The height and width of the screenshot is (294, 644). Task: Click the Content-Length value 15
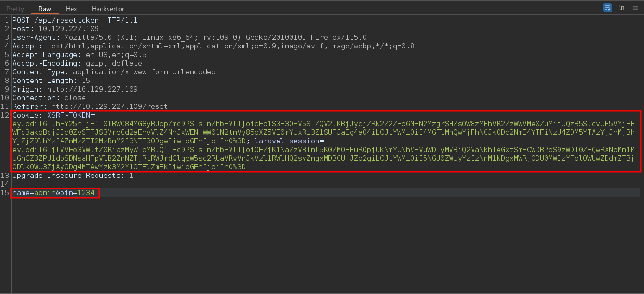tap(86, 81)
